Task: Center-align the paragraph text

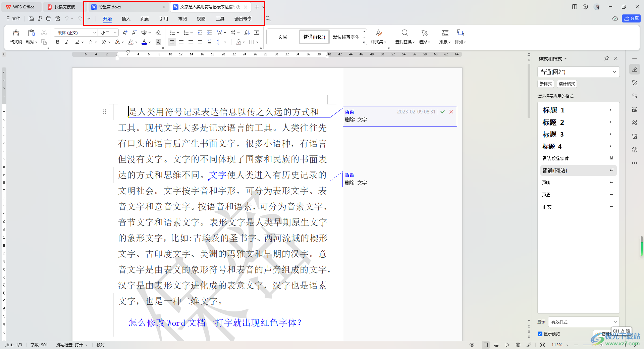Action: pos(181,42)
